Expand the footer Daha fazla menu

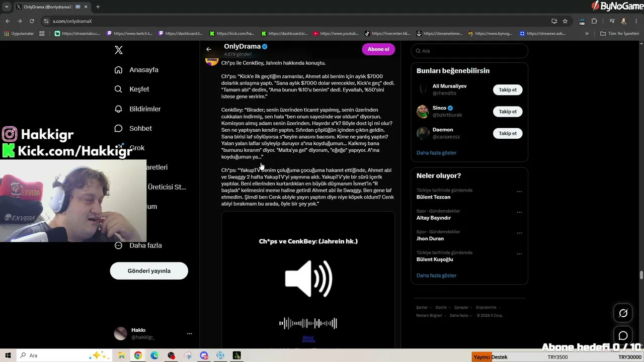point(460,315)
